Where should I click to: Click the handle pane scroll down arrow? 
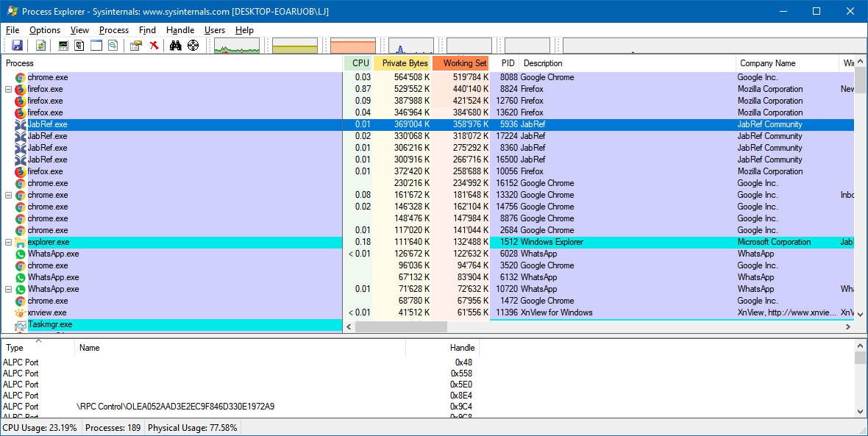click(860, 411)
